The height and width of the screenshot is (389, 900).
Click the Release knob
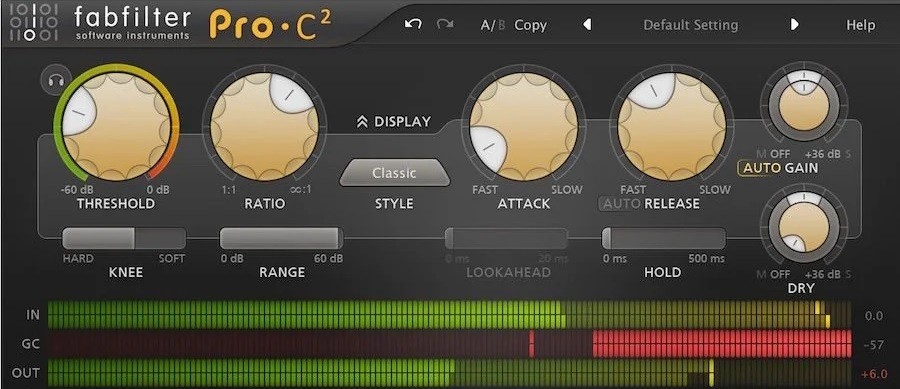(x=672, y=127)
